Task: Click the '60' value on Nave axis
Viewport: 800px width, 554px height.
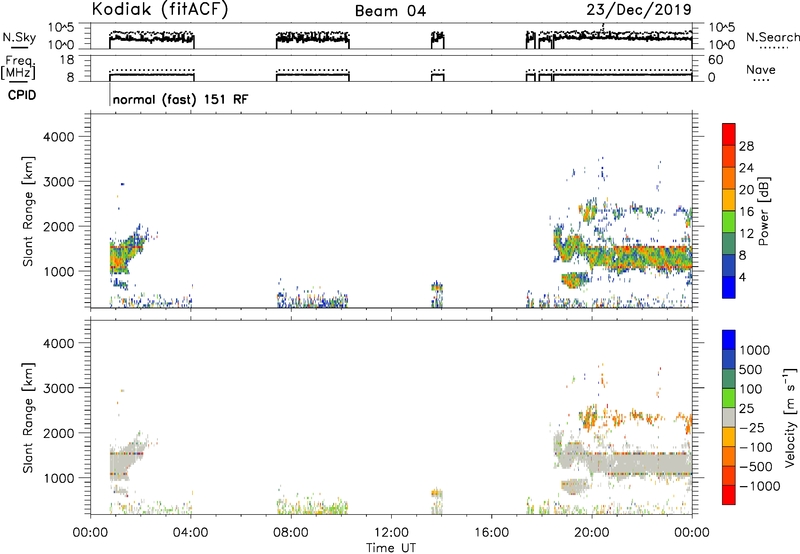Action: 715,60
